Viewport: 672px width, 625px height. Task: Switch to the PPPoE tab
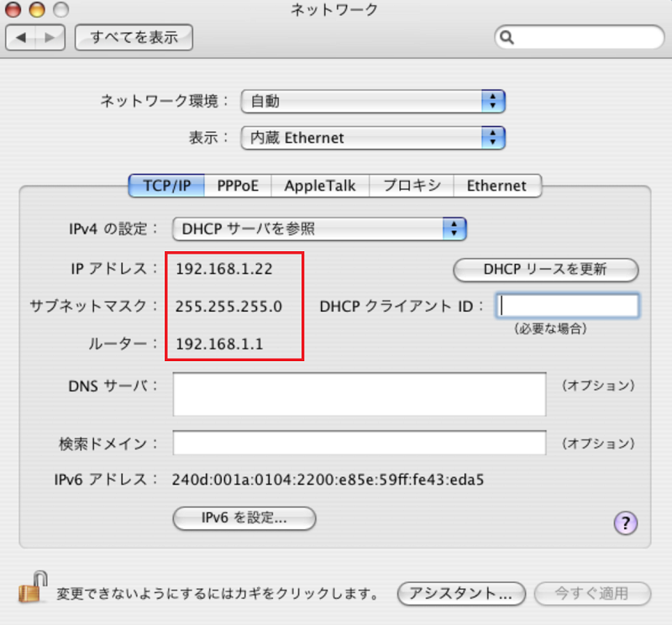pos(238,186)
